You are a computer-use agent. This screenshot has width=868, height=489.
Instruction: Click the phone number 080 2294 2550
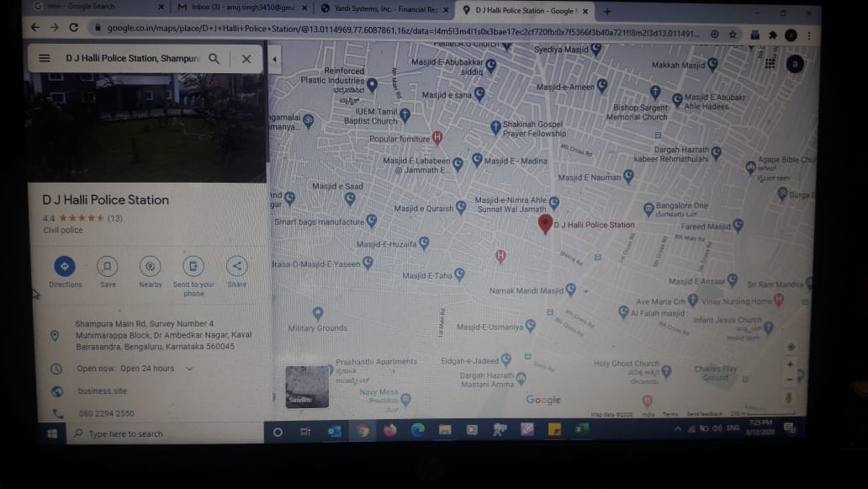tap(106, 414)
